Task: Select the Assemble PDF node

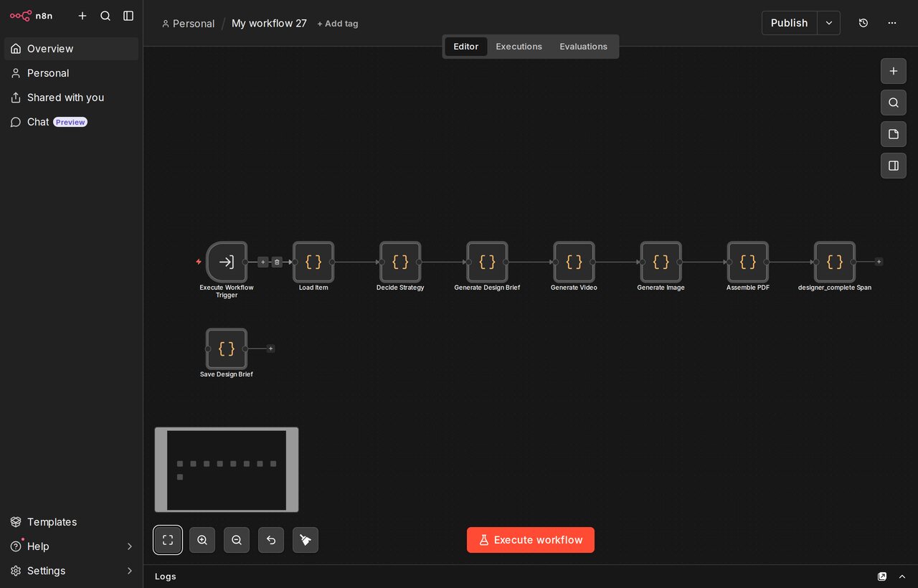Action: click(x=748, y=262)
